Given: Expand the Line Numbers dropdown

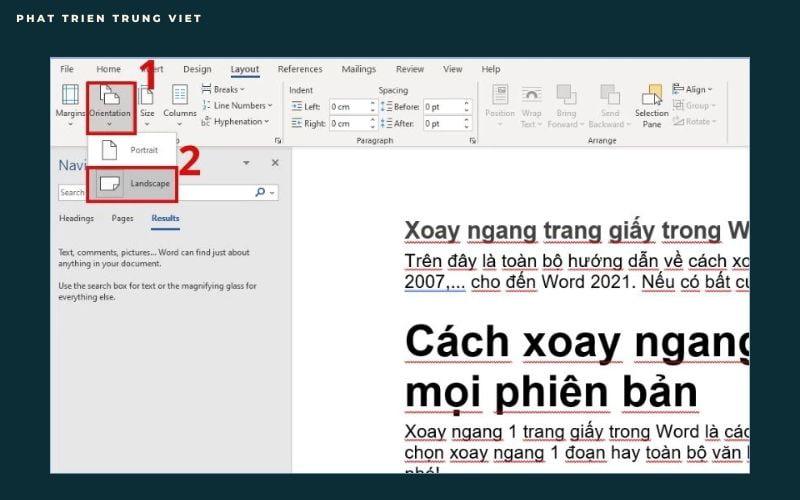Looking at the screenshot, I should tap(238, 105).
